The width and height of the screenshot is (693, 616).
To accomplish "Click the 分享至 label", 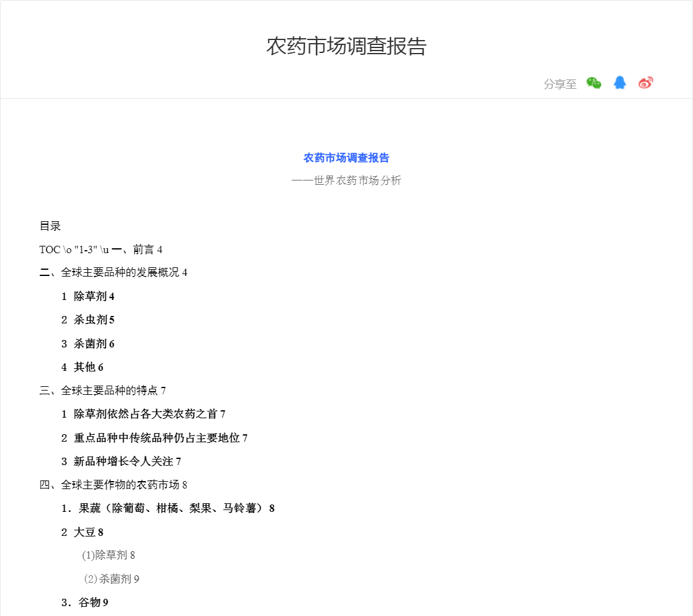I will pyautogui.click(x=560, y=84).
